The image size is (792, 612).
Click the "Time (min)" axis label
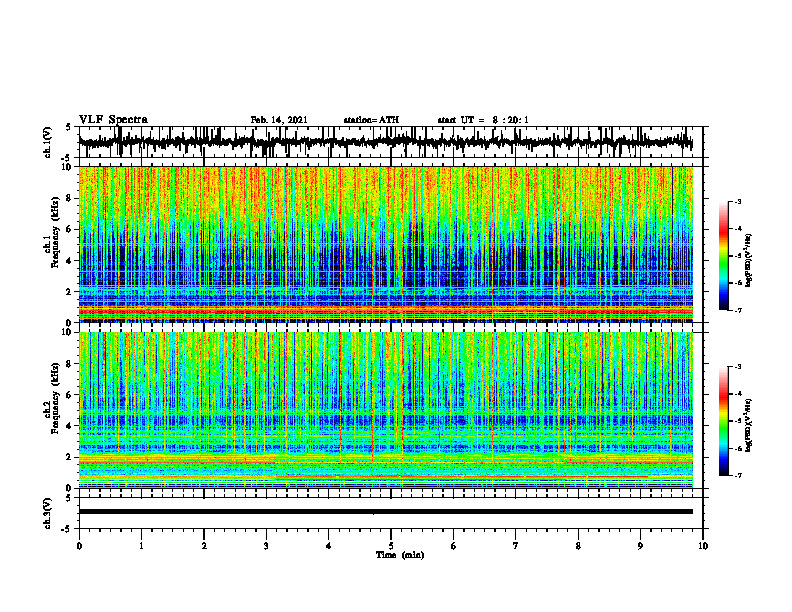point(400,555)
